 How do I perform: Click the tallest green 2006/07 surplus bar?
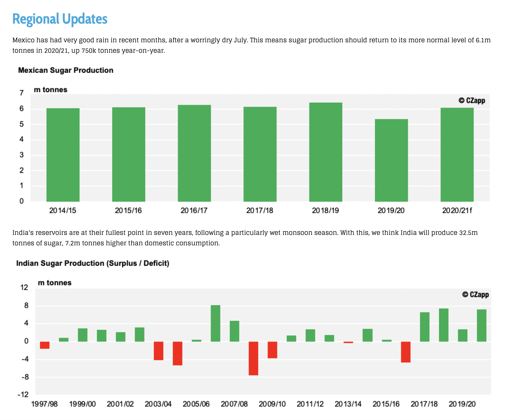215,323
